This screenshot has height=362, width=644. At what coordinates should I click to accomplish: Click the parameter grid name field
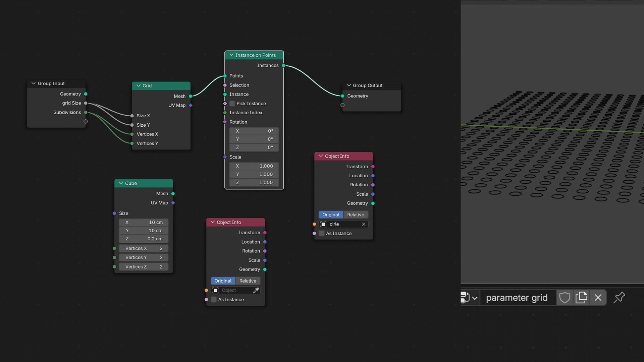point(517,298)
